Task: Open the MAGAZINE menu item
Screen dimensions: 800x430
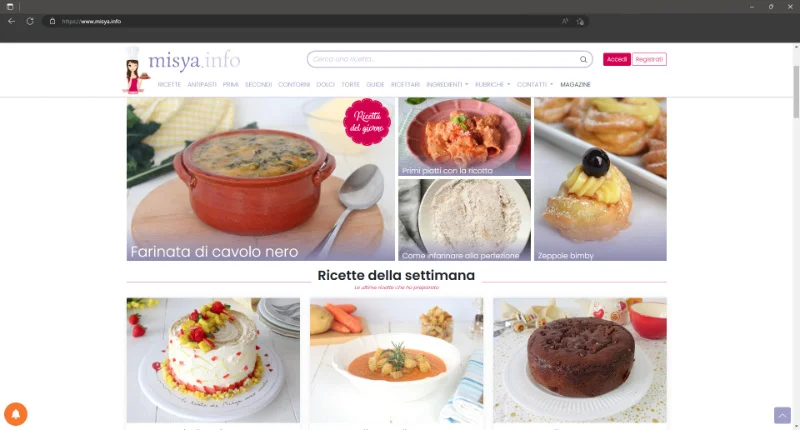Action: coord(575,85)
